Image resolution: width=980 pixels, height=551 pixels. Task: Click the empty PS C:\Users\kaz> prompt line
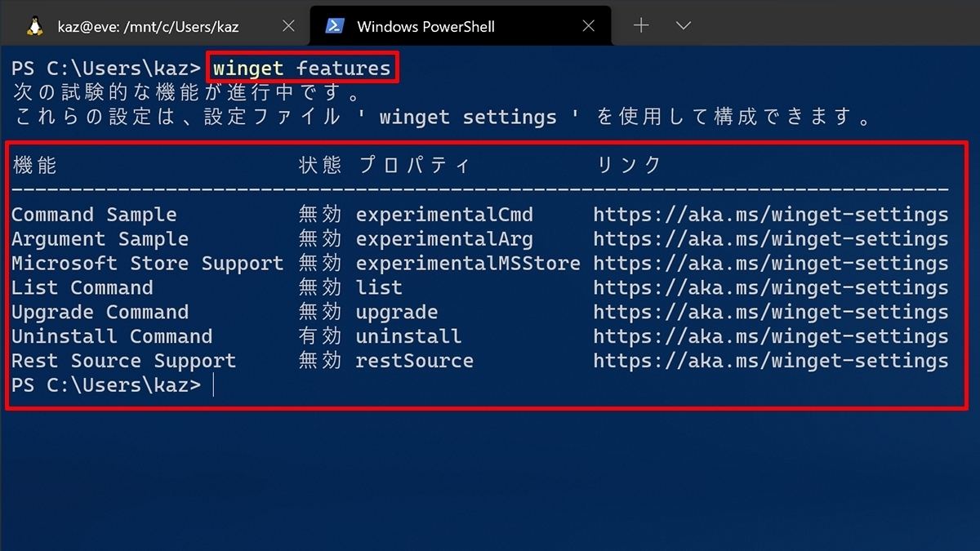click(x=106, y=385)
